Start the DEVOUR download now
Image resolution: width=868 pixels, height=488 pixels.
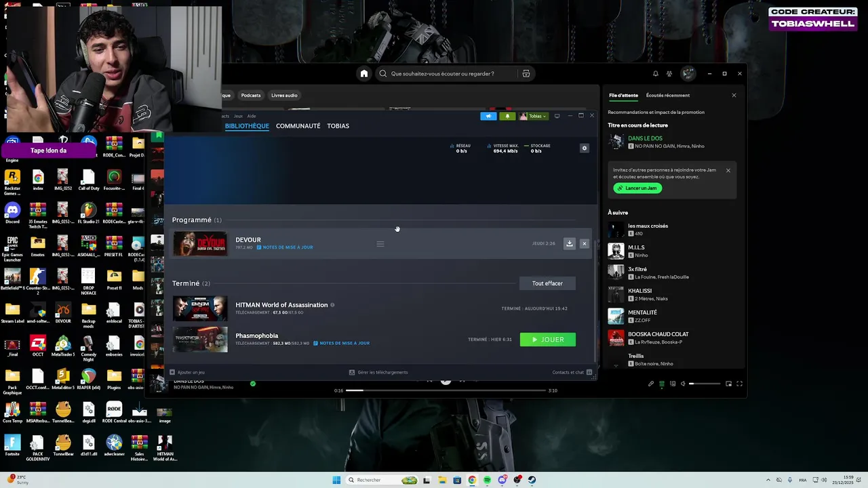pos(570,243)
